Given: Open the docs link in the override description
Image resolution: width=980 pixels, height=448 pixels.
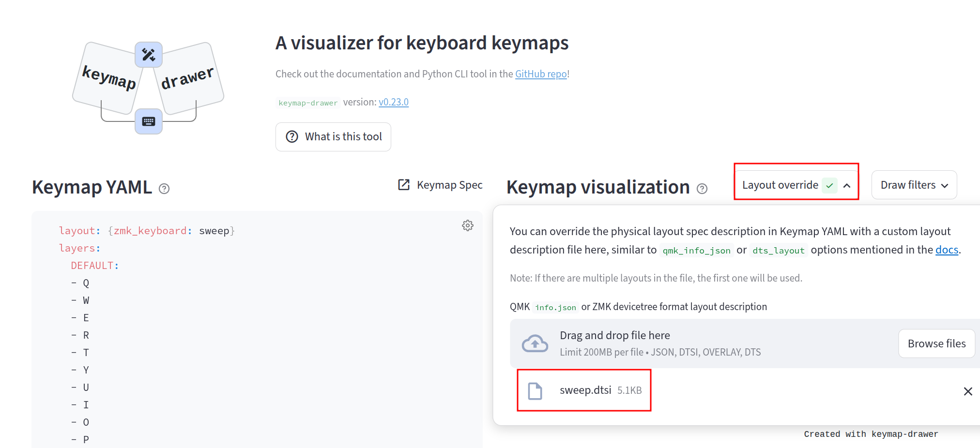Looking at the screenshot, I should pyautogui.click(x=947, y=250).
